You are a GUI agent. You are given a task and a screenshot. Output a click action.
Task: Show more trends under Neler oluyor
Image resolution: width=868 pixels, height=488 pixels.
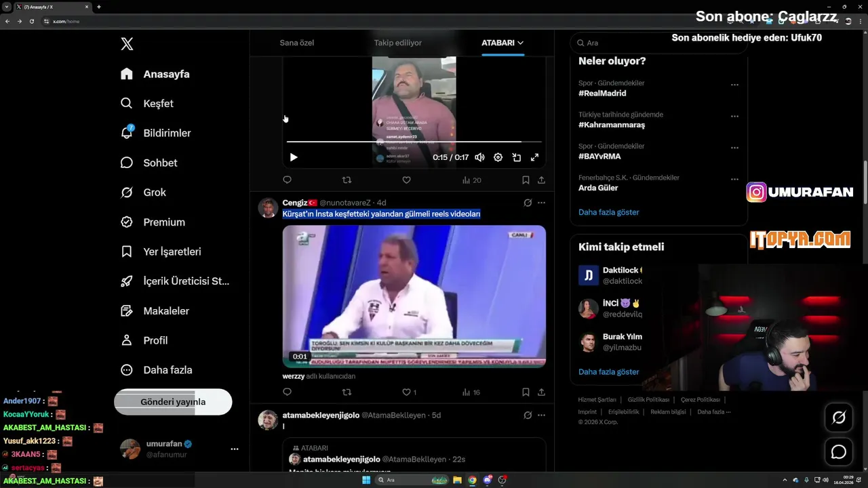click(608, 212)
